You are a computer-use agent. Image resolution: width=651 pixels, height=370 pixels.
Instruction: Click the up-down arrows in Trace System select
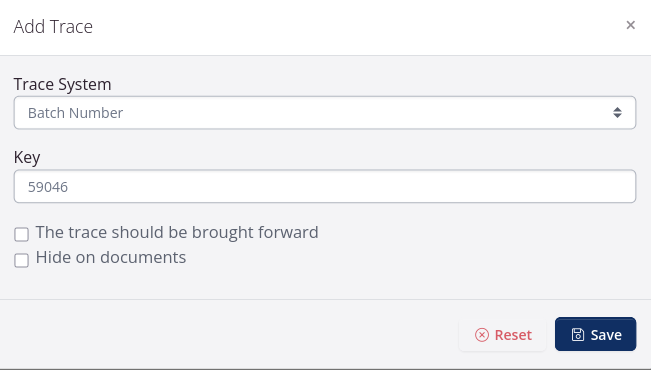point(617,113)
